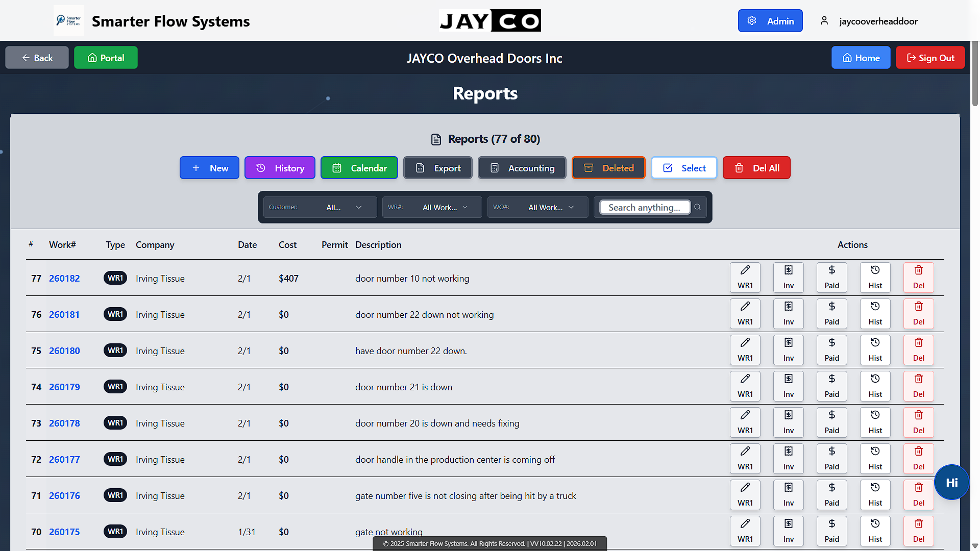Image resolution: width=980 pixels, height=551 pixels.
Task: View history of work order 260179
Action: (875, 386)
